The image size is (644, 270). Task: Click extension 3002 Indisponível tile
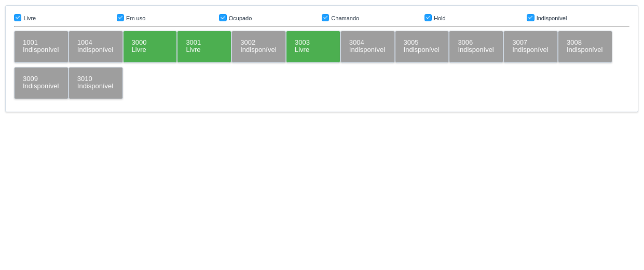coord(258,47)
